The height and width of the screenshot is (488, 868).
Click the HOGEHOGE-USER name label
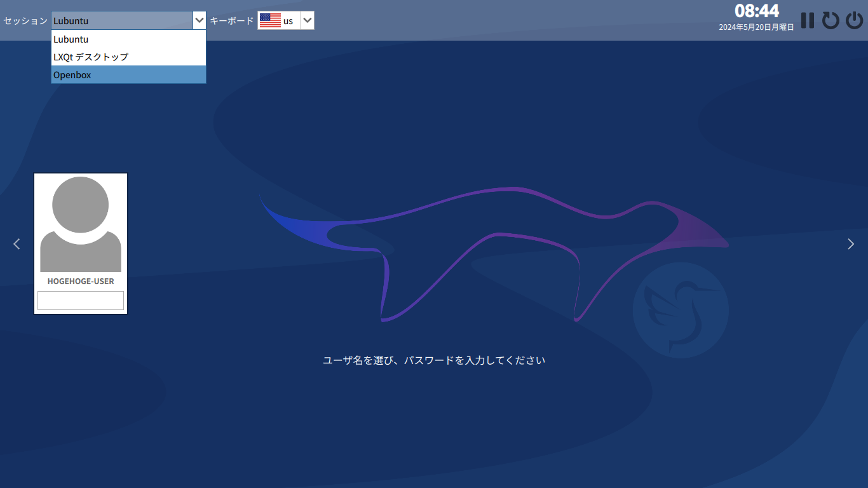81,281
